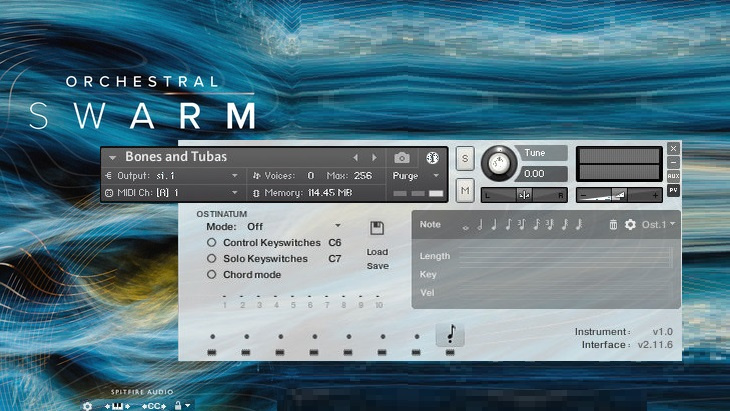Collapse instrument header triangle beside Bones and Tubas
The height and width of the screenshot is (411, 730).
point(112,158)
